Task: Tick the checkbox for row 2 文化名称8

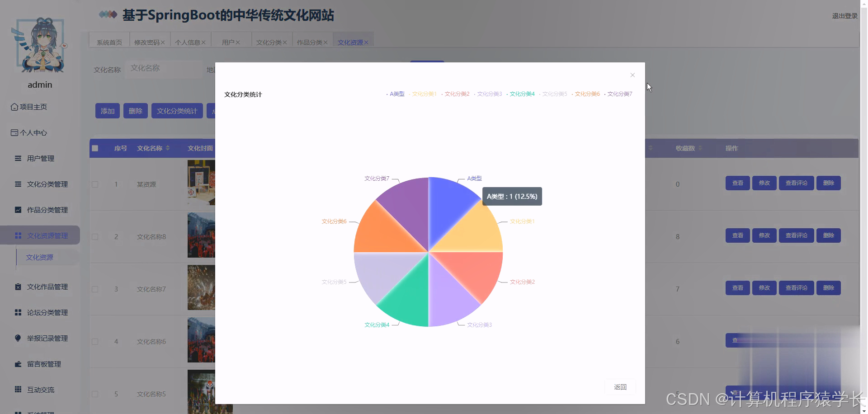Action: pyautogui.click(x=95, y=236)
